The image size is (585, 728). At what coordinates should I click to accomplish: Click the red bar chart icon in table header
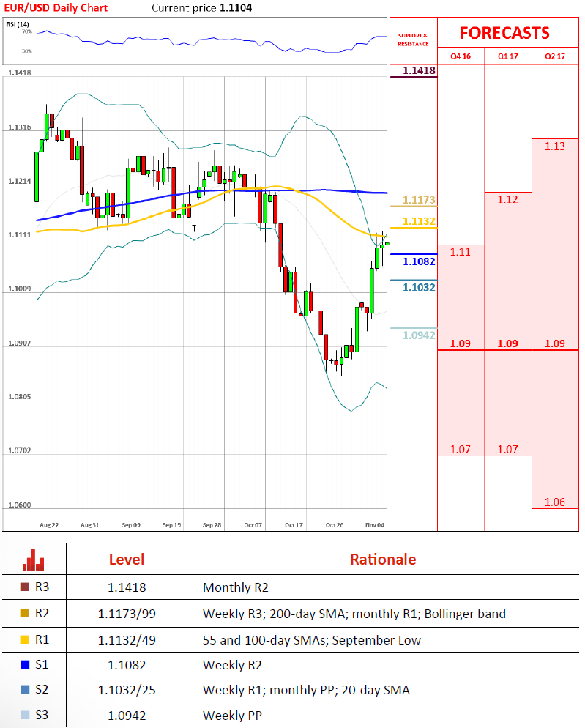[34, 560]
